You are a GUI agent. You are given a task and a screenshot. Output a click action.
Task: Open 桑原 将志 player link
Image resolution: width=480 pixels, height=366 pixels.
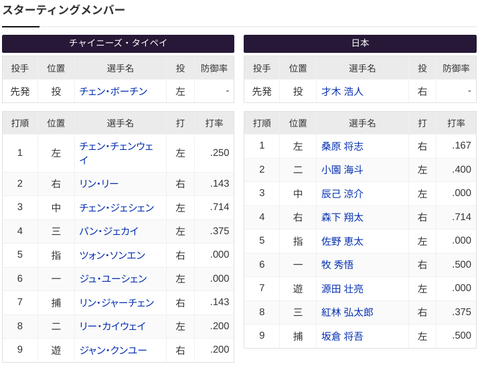342,146
